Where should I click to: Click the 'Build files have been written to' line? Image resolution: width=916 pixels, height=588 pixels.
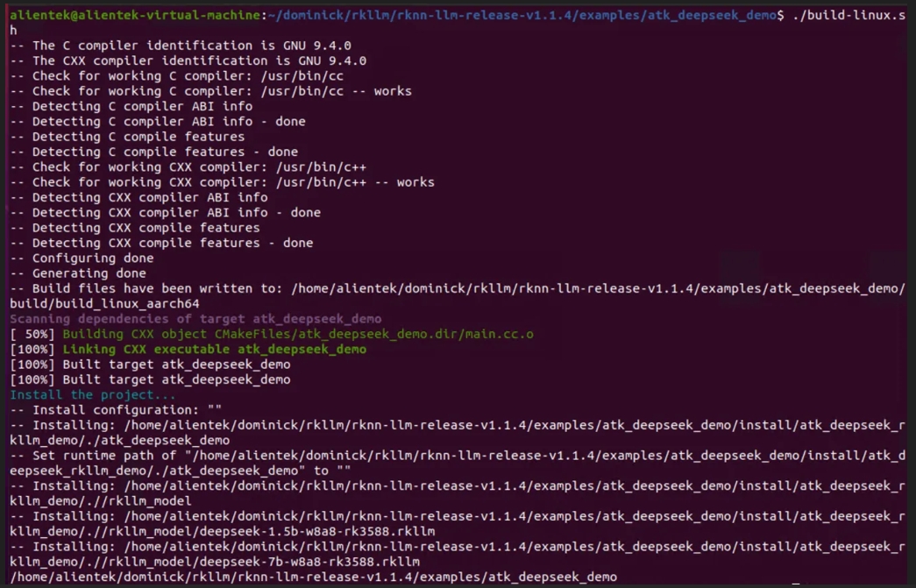(x=458, y=288)
